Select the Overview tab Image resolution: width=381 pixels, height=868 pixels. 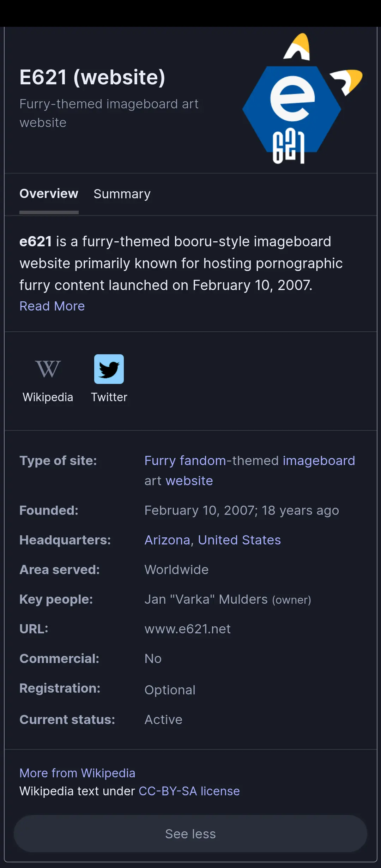tap(49, 194)
